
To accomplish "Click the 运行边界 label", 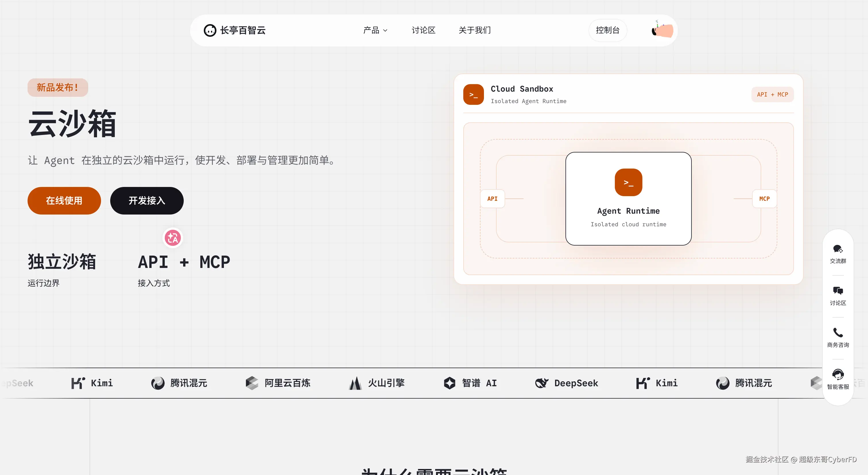I will (43, 283).
